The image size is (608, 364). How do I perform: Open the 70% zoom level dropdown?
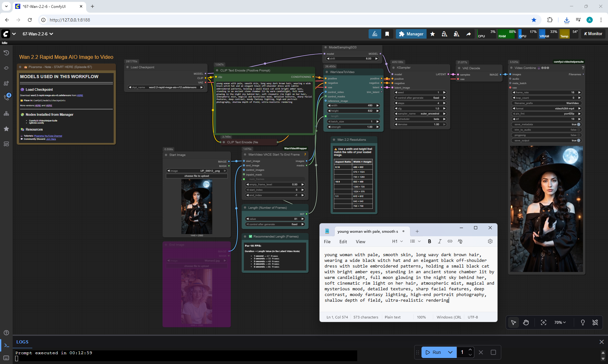point(560,323)
